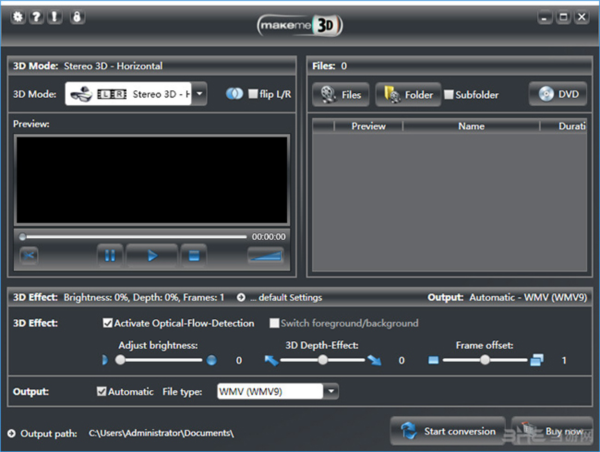Click the Start conversion button

click(x=448, y=431)
